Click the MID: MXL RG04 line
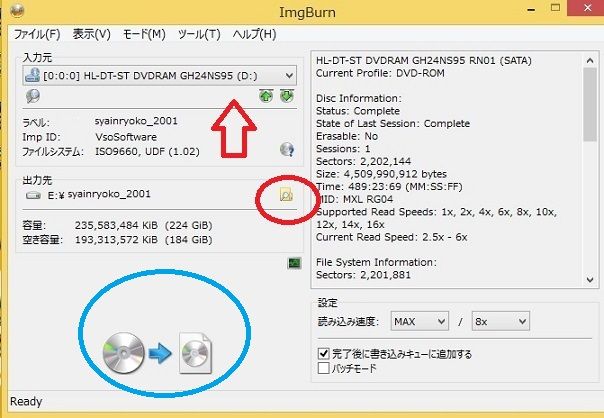Screen dimensions: 604x418 354,199
